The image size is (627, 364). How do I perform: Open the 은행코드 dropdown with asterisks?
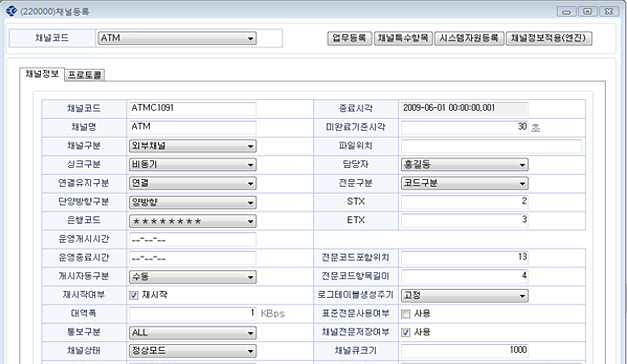pyautogui.click(x=192, y=221)
